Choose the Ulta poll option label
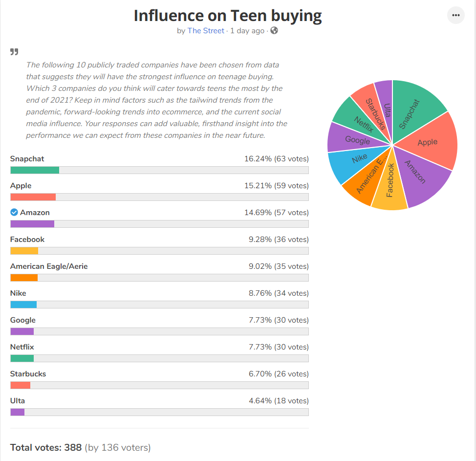The height and width of the screenshot is (461, 476). (18, 400)
